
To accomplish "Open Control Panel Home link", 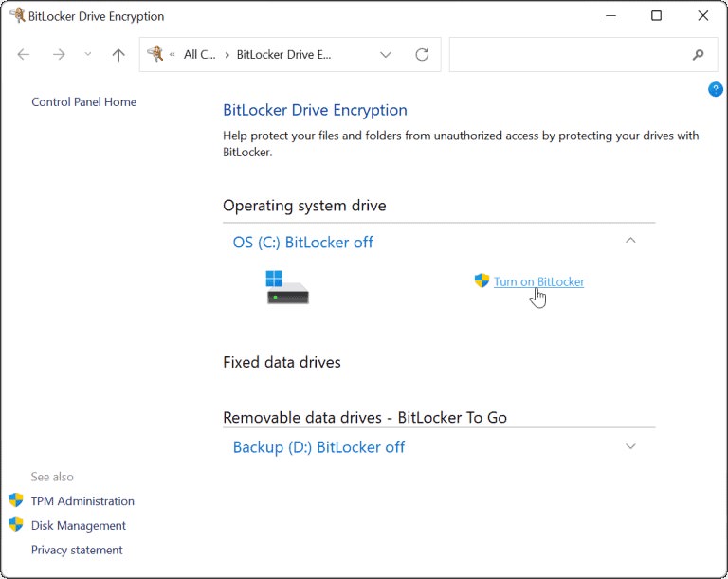I will (84, 102).
